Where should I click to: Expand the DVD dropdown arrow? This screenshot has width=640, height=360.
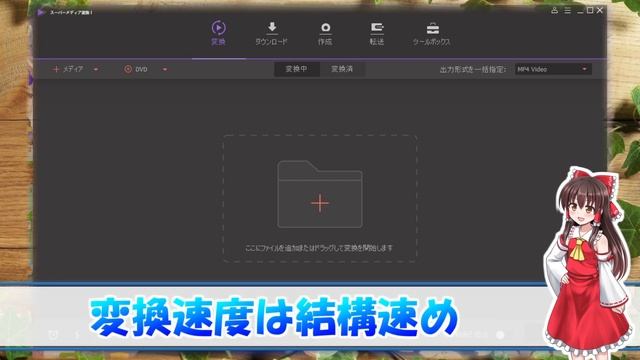point(165,69)
